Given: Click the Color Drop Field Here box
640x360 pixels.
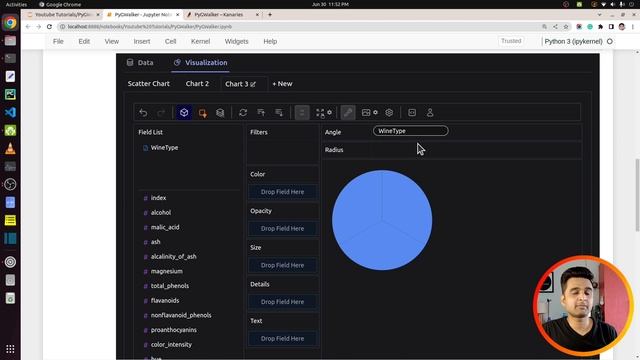Looking at the screenshot, I should [282, 192].
